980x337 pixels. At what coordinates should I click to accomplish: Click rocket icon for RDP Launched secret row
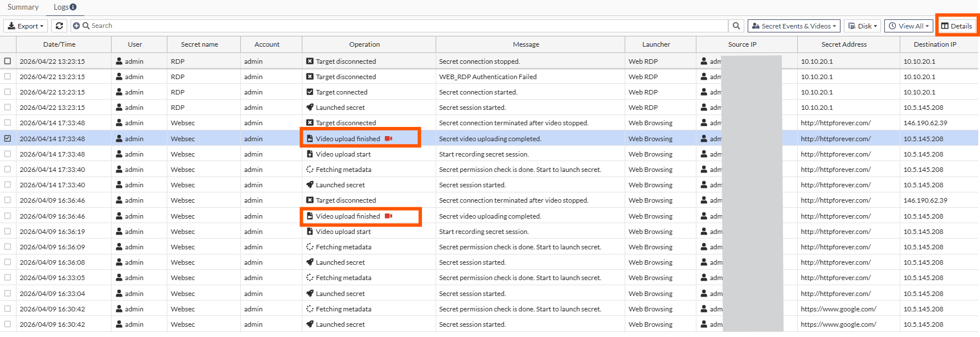pyautogui.click(x=310, y=107)
